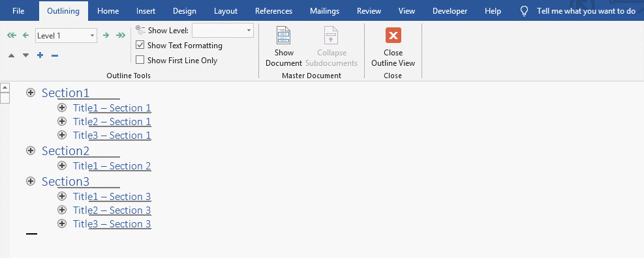Open the Review tab
Image resolution: width=644 pixels, height=258 pixels.
369,11
